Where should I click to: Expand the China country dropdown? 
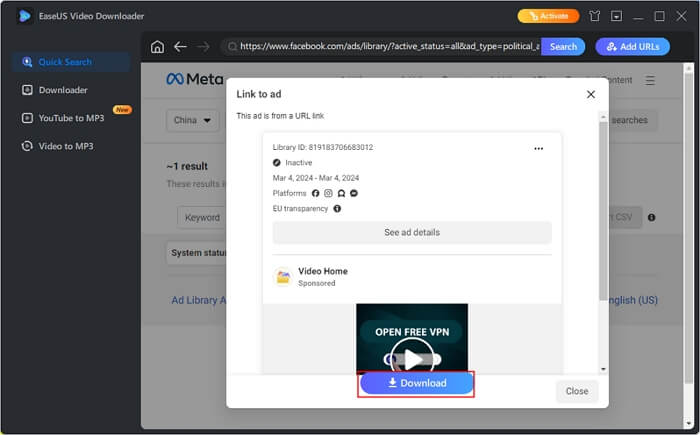click(194, 120)
